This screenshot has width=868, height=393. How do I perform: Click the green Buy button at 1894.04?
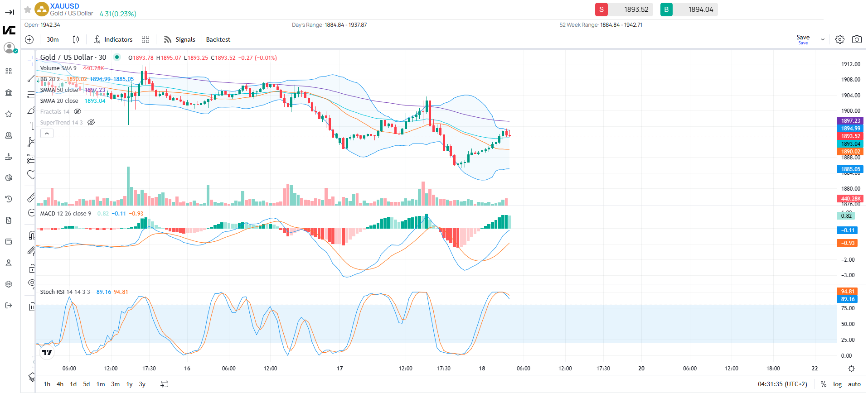[666, 10]
